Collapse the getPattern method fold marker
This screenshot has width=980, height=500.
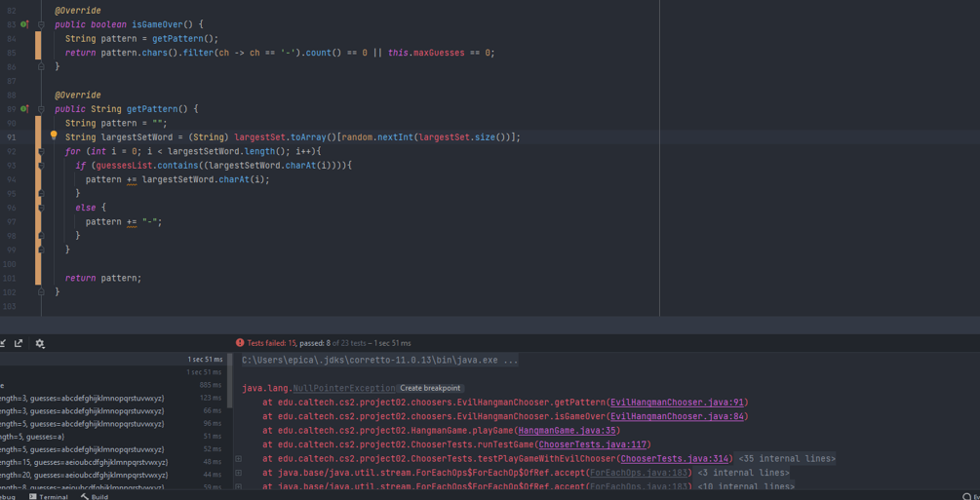click(x=41, y=109)
